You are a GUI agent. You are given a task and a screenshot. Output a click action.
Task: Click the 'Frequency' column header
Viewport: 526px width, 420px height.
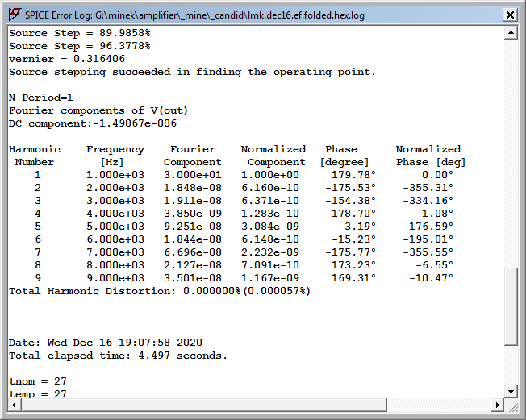(x=115, y=149)
